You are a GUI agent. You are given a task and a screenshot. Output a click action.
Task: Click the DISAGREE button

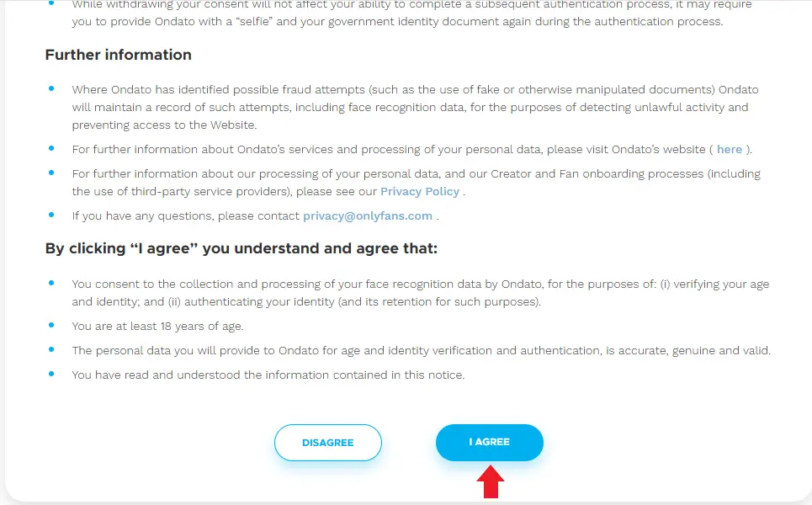coord(327,442)
